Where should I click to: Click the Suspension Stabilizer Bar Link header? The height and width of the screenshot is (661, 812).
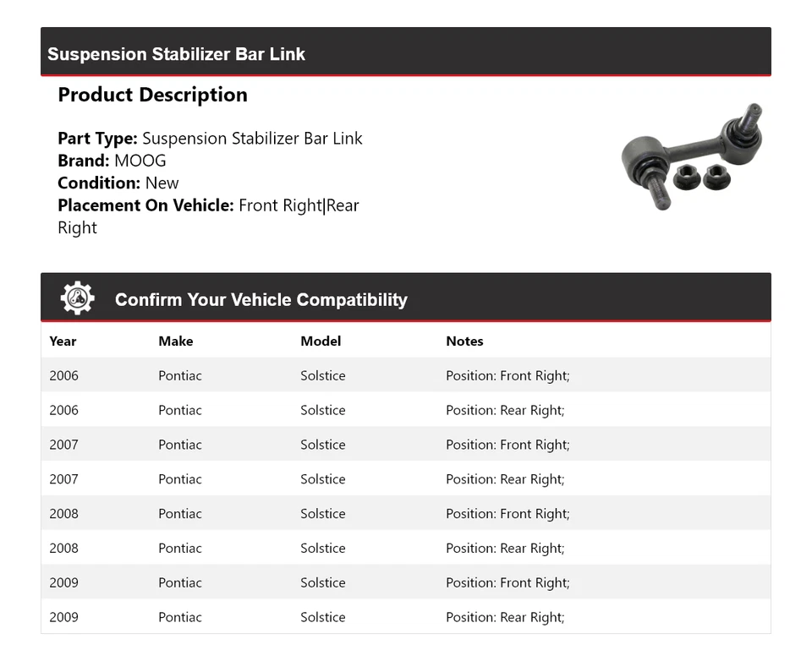point(176,54)
